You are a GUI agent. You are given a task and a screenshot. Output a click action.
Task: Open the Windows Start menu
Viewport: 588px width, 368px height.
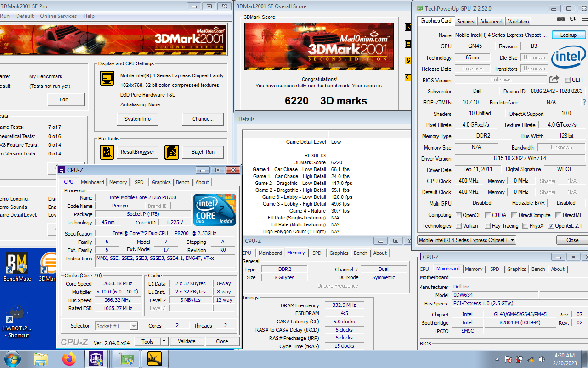[x=11, y=358]
